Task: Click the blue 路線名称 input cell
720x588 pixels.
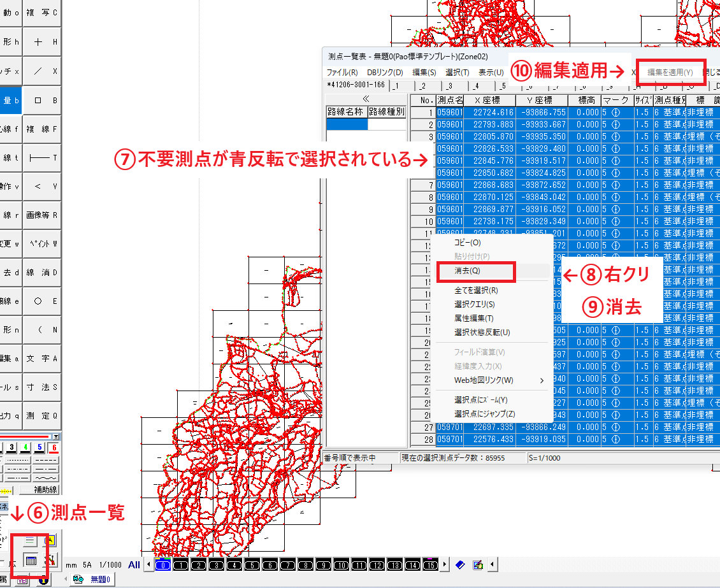Action: (347, 124)
